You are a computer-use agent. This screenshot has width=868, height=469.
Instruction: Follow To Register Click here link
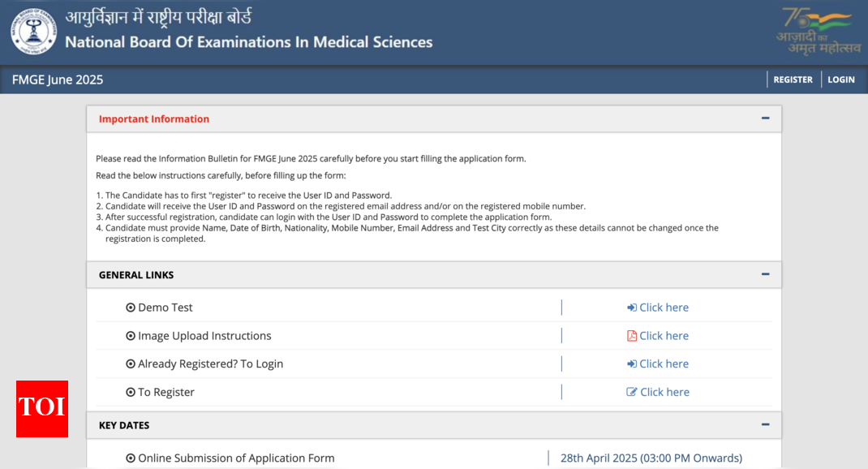click(665, 392)
